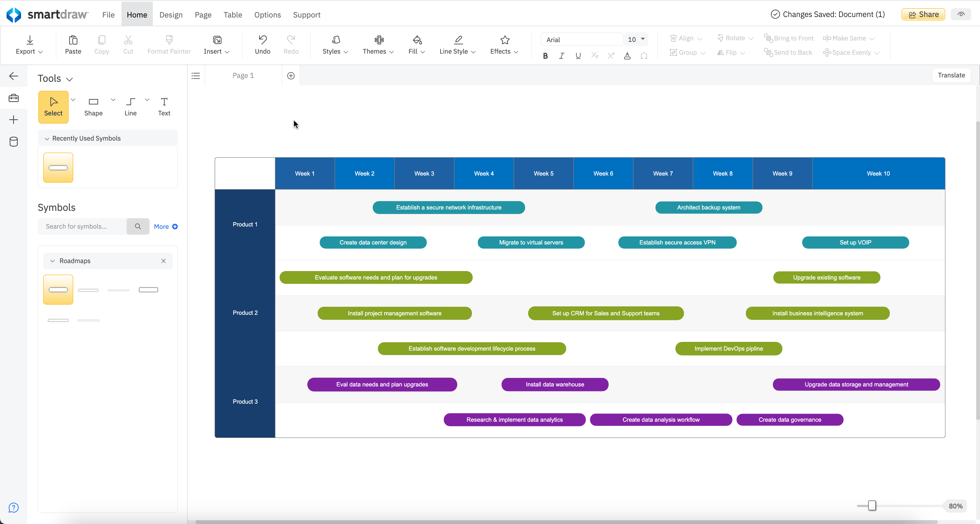
Task: Open the Table menu tab
Action: [x=232, y=14]
